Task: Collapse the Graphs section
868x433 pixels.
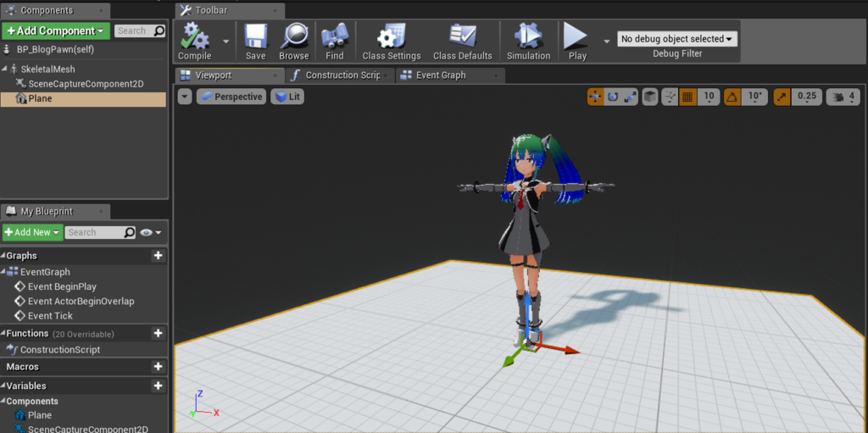Action: pos(3,256)
